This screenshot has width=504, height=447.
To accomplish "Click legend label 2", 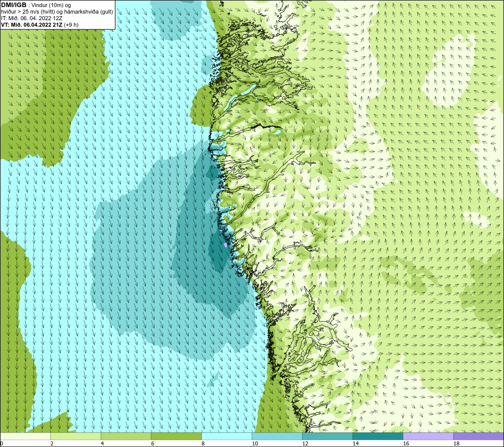I will (52, 444).
